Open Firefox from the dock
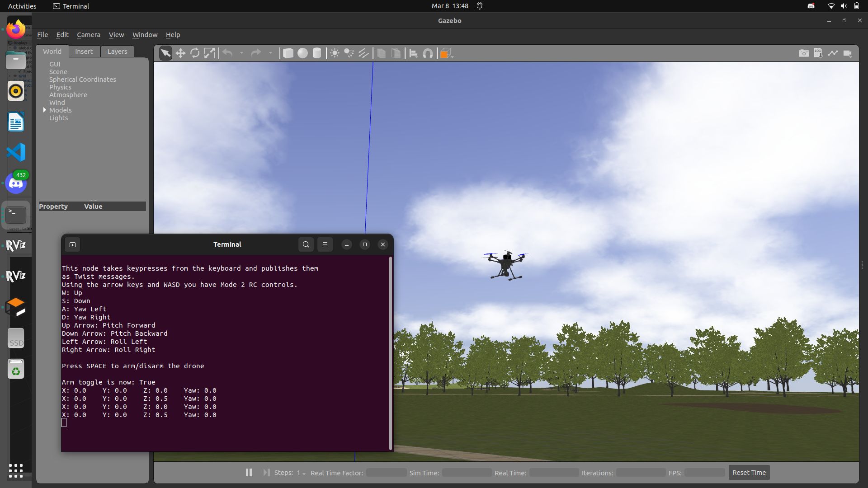This screenshot has height=488, width=868. point(16,30)
